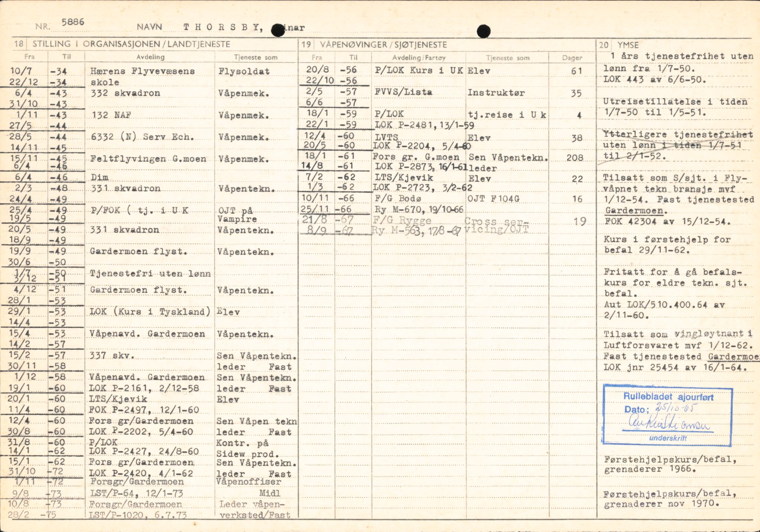Viewport: 760px width, 532px height.
Task: Select the 'Avdeling/Fartøy' column header
Action: (419, 58)
